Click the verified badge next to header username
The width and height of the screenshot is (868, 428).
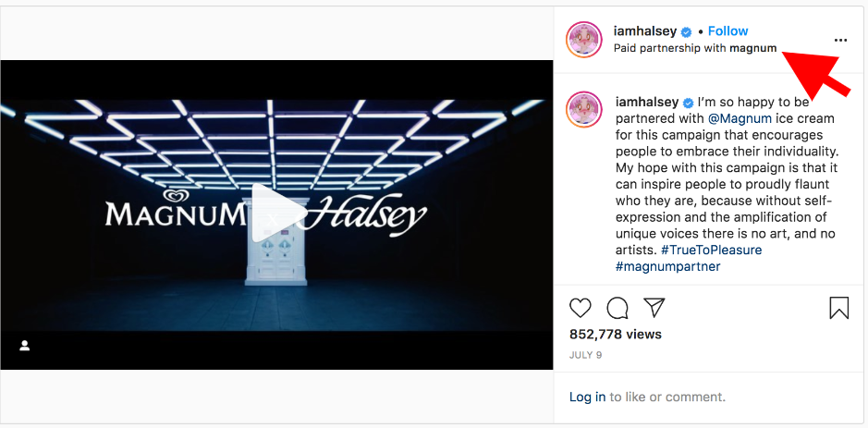click(x=687, y=31)
